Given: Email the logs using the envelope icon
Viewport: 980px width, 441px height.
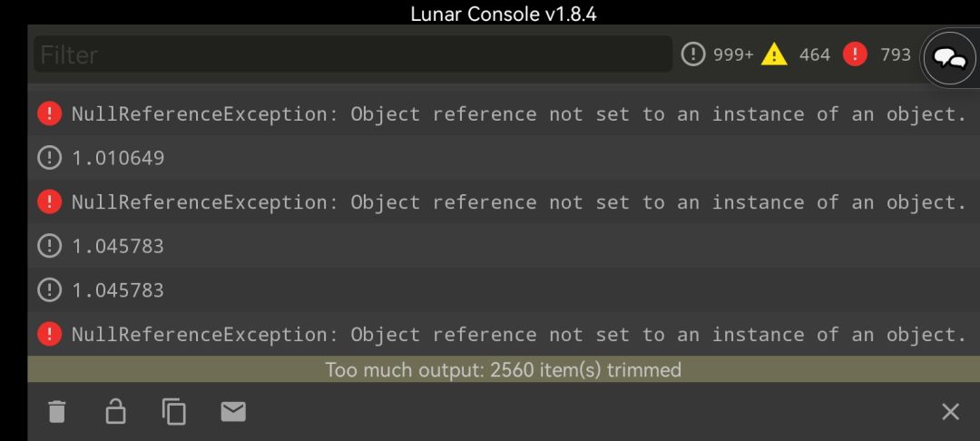Looking at the screenshot, I should click(233, 412).
